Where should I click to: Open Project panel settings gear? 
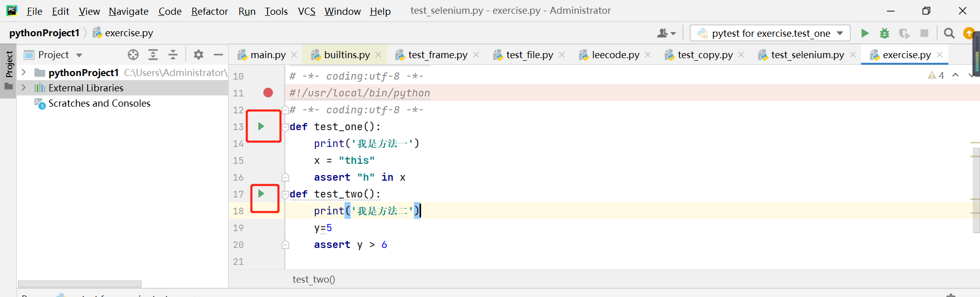click(199, 55)
